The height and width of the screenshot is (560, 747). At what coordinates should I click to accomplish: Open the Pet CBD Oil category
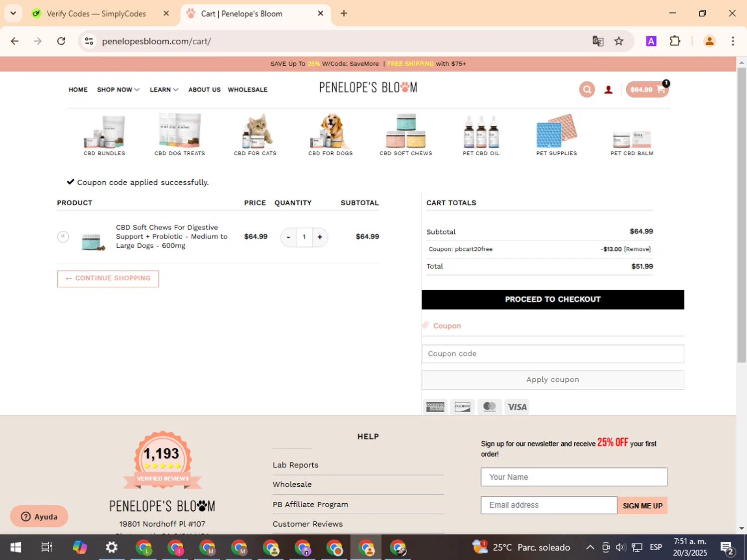pos(481,134)
